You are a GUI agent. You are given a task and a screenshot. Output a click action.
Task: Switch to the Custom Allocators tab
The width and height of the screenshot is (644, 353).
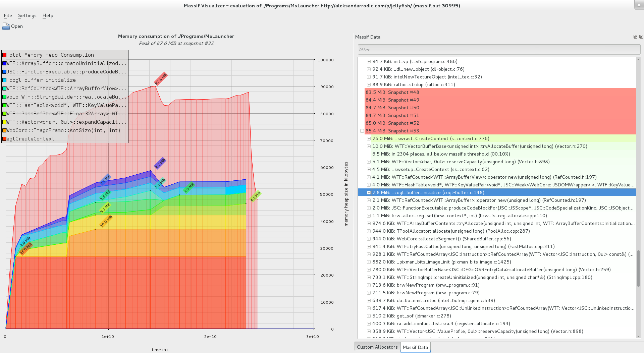[377, 347]
